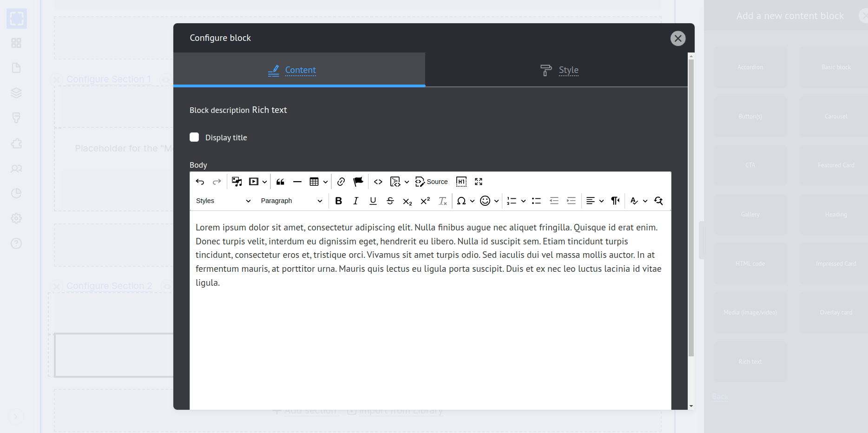Click the layers icon in left sidebar

pos(16,93)
